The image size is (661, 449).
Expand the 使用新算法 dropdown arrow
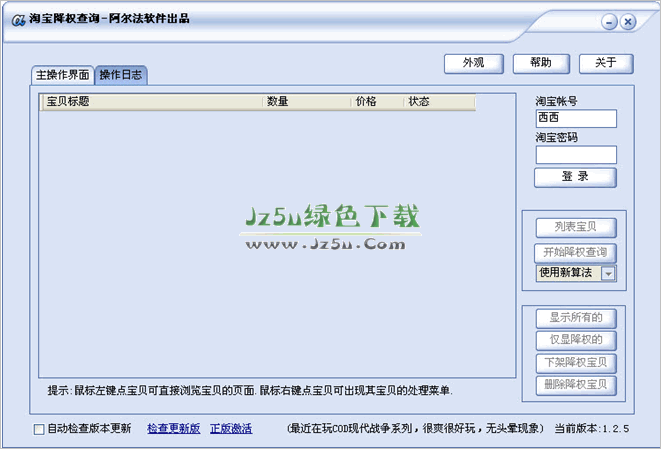[608, 274]
